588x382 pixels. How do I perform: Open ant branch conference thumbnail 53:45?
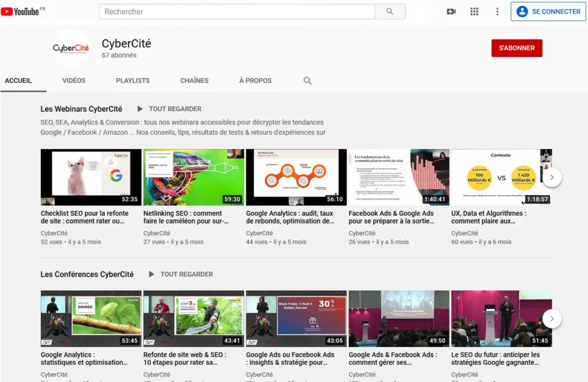click(x=91, y=319)
